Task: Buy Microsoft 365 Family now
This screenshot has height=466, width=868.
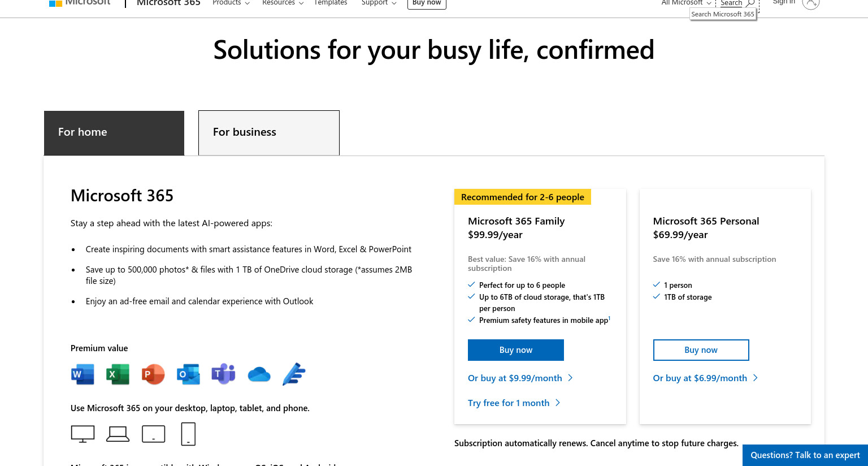Action: click(x=516, y=350)
